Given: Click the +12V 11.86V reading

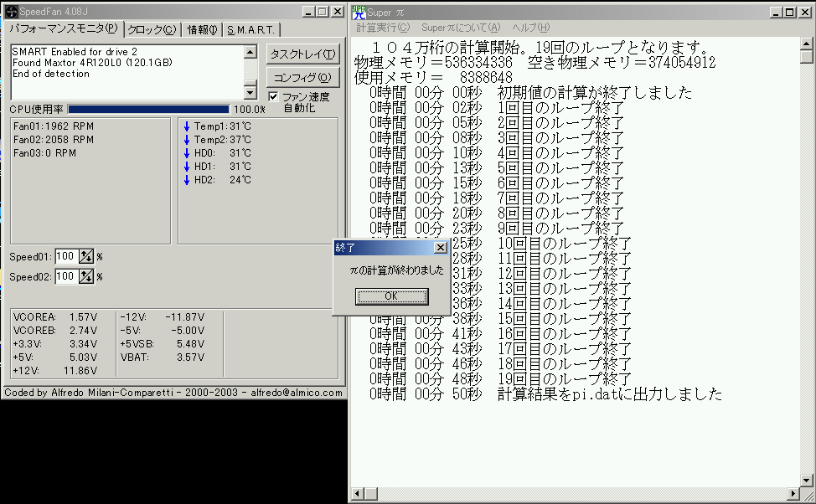Looking at the screenshot, I should [55, 372].
